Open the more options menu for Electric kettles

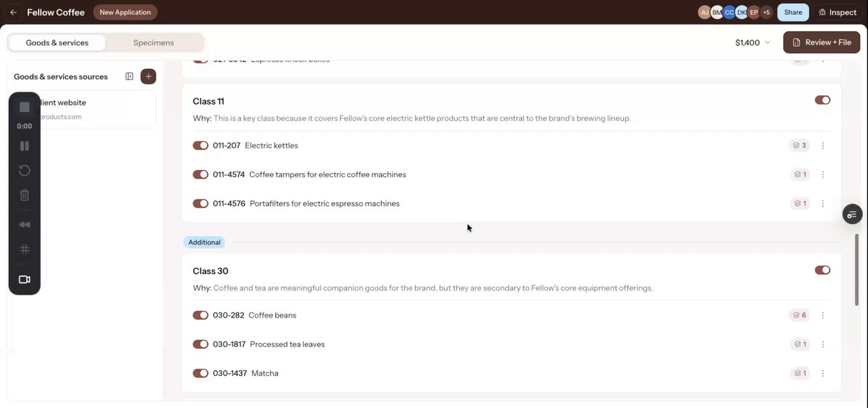[x=823, y=145]
